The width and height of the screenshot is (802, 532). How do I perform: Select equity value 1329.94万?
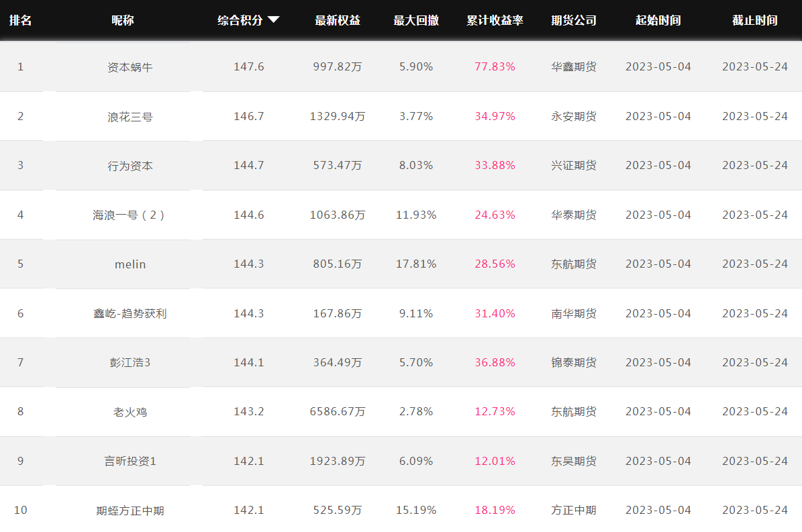(x=338, y=116)
